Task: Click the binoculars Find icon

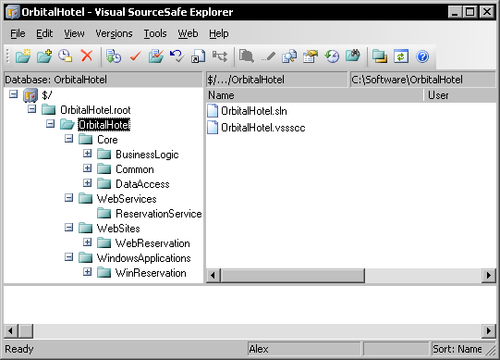Action: pos(353,56)
